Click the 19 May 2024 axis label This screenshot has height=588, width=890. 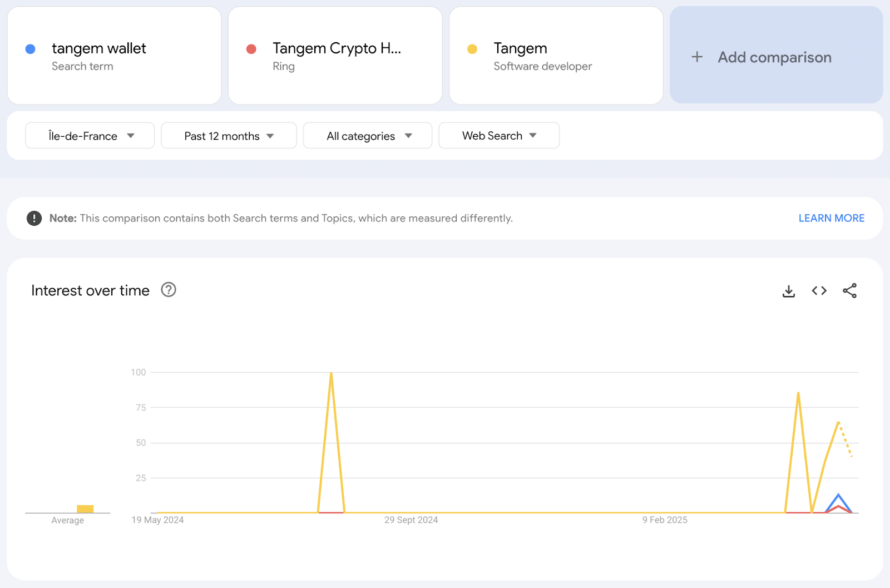point(157,520)
